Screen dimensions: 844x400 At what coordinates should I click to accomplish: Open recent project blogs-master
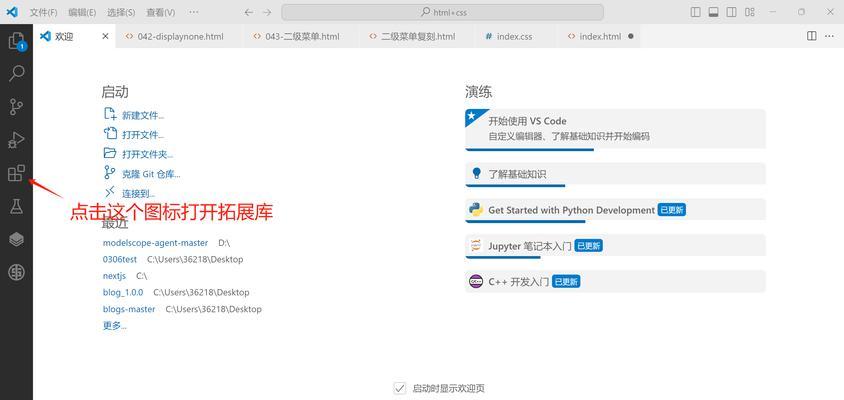[x=129, y=309]
